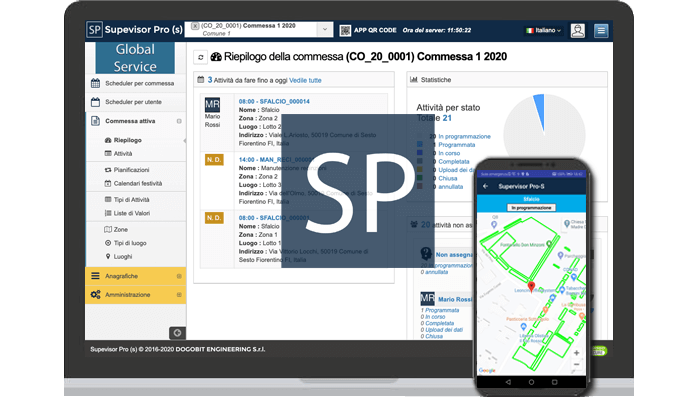The height and width of the screenshot is (397, 700).
Task: Open activity 08:00 - SFALCIO_000014 link
Action: (x=274, y=101)
